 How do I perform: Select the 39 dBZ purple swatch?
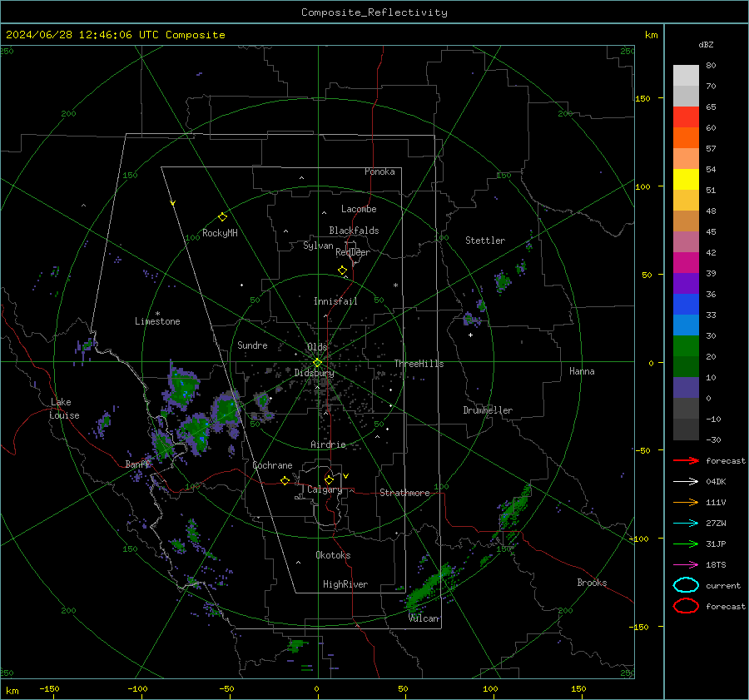click(x=686, y=283)
